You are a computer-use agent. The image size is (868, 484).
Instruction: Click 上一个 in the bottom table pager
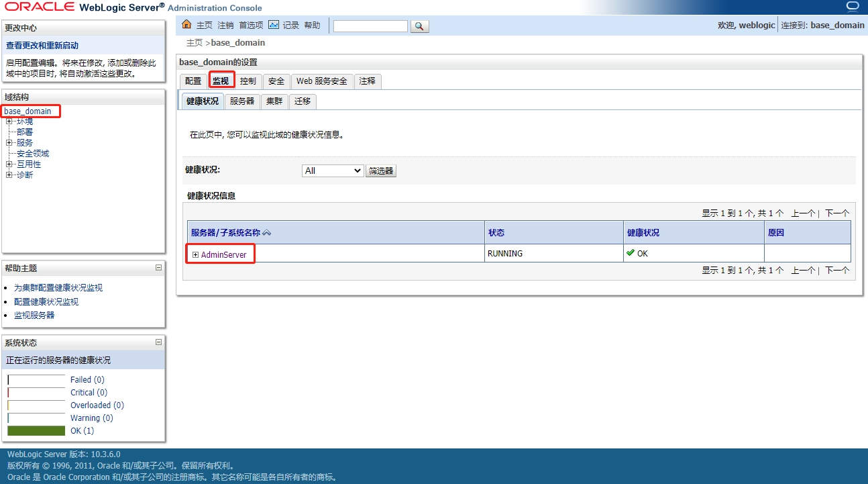803,271
